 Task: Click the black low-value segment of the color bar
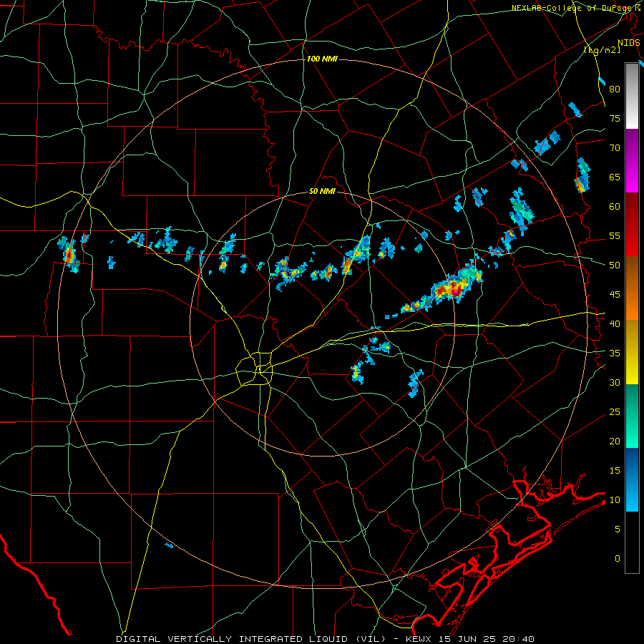click(x=632, y=542)
